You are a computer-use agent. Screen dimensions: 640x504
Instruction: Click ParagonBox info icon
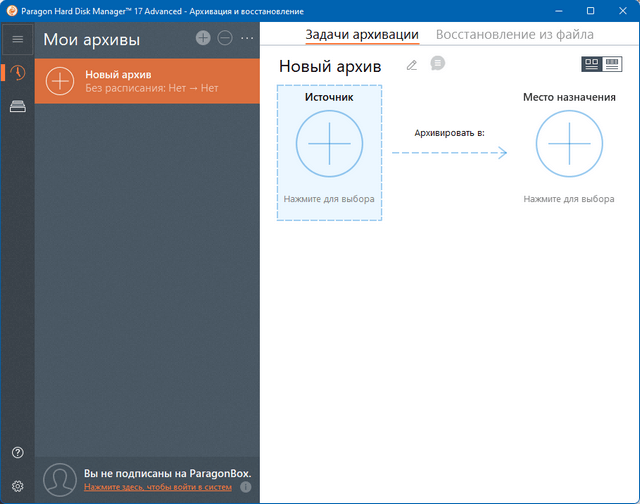point(246,488)
